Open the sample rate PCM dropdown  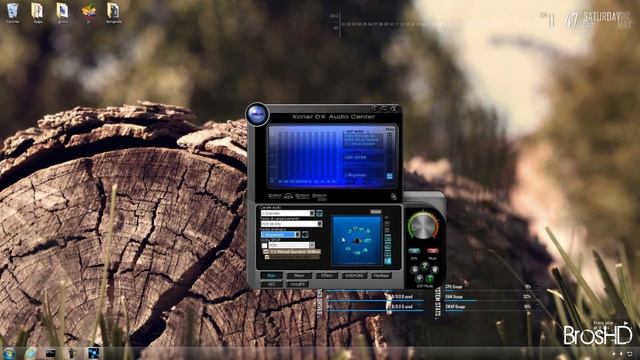click(292, 224)
